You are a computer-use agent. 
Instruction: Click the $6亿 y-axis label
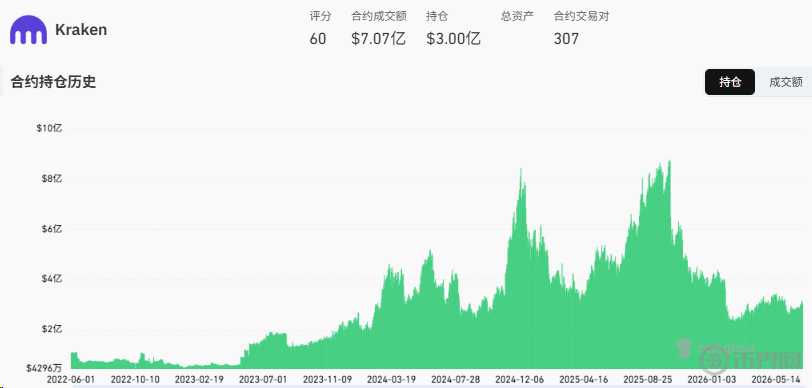(x=52, y=229)
